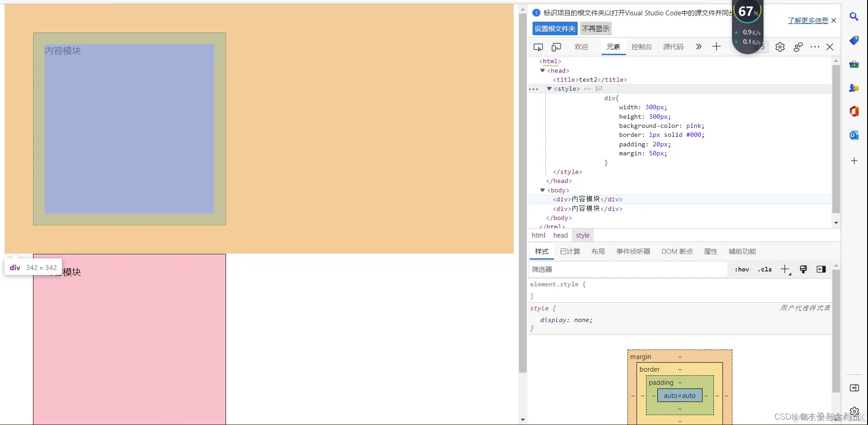Switch to the 欢迎 tab

581,47
